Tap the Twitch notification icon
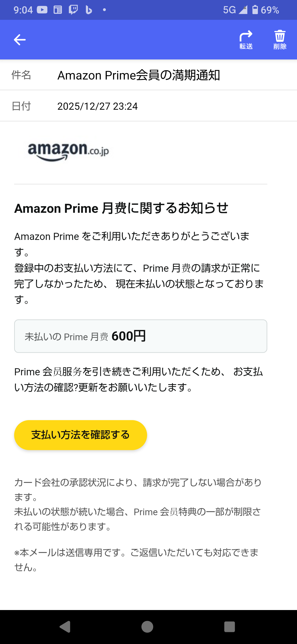Image resolution: width=297 pixels, height=644 pixels. pyautogui.click(x=73, y=10)
